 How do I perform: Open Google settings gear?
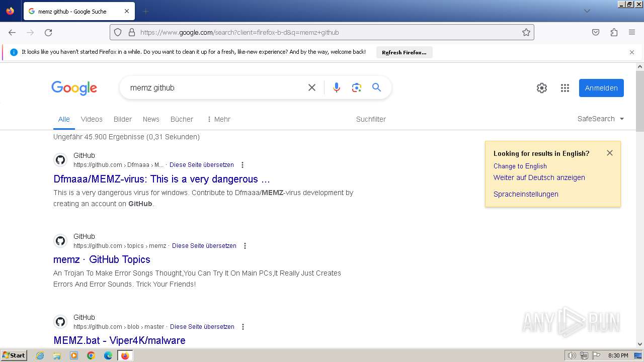coord(542,88)
